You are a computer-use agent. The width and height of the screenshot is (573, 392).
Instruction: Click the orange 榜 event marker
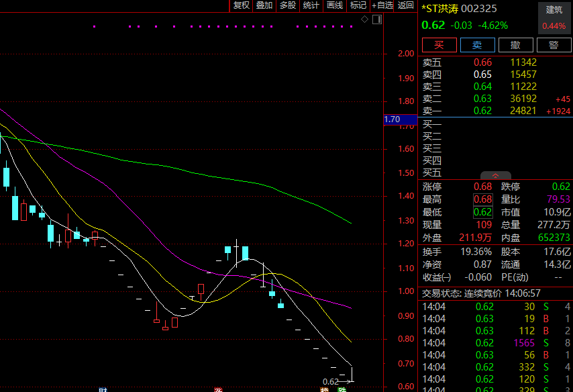coord(324,390)
